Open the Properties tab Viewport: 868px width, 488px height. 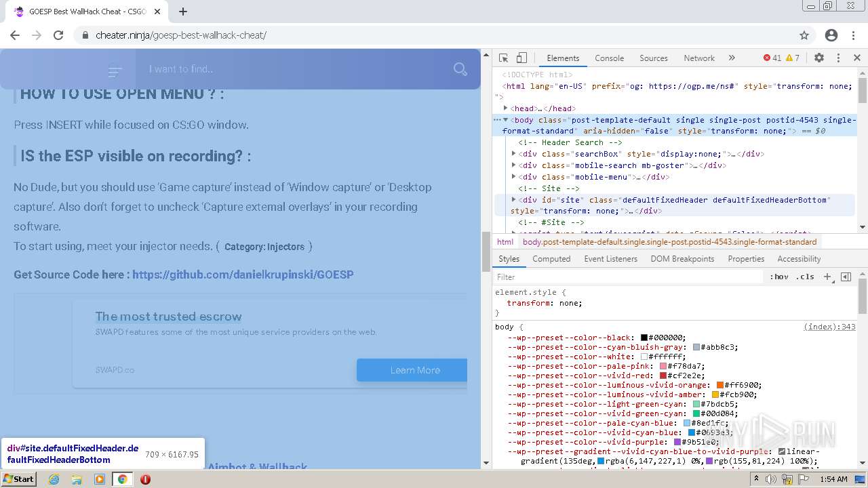(746, 259)
